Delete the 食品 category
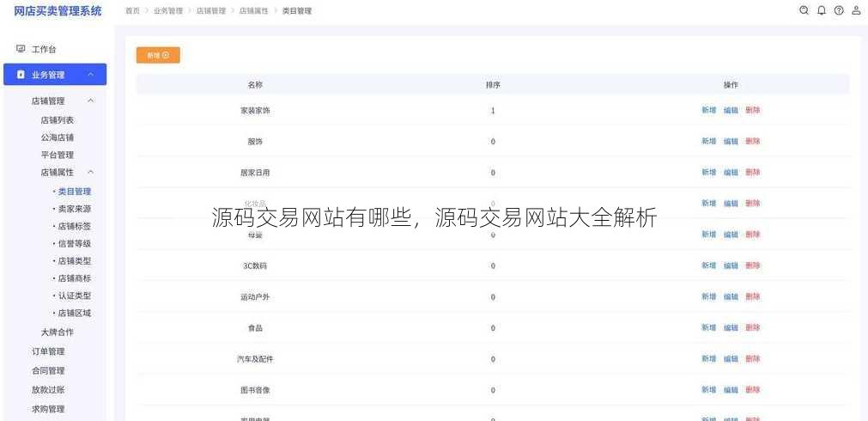Image resolution: width=868 pixels, height=421 pixels. [x=753, y=327]
